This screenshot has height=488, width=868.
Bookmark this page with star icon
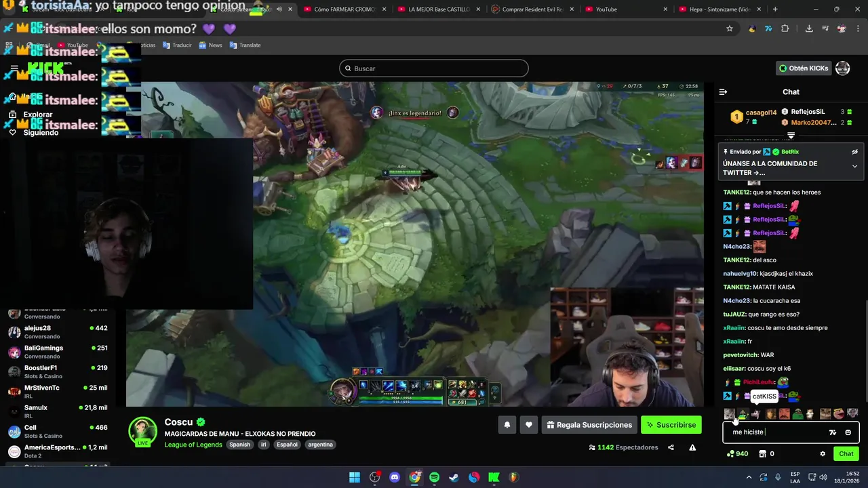tap(730, 28)
